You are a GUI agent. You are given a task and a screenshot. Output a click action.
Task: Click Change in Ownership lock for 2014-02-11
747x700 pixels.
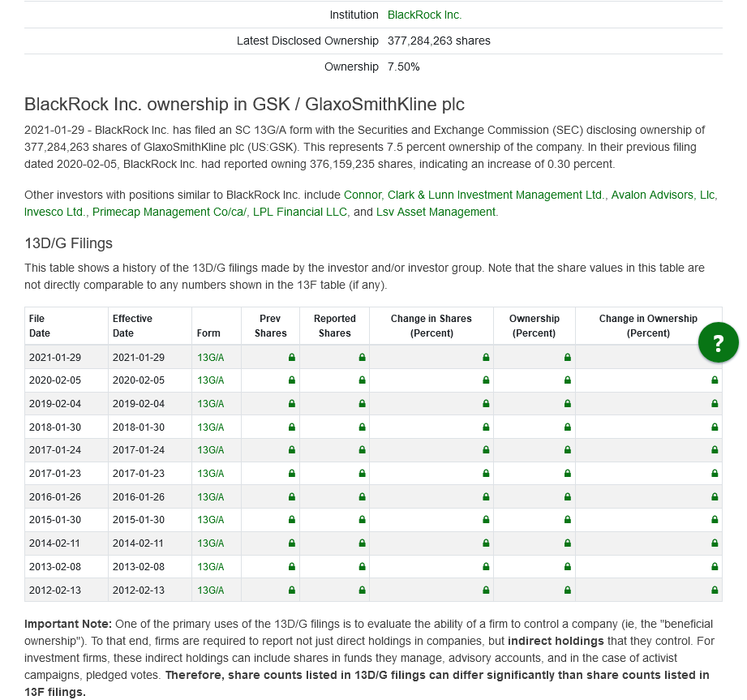(715, 543)
